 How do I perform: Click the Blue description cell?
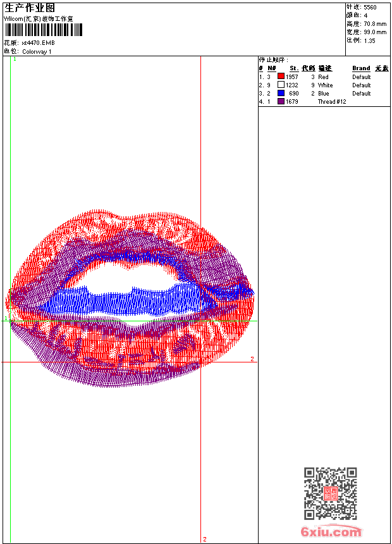click(323, 94)
